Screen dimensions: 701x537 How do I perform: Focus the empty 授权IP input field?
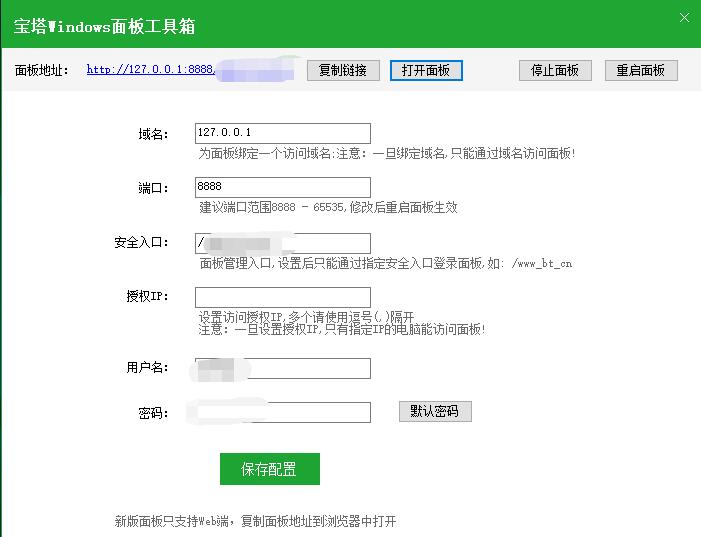[283, 297]
